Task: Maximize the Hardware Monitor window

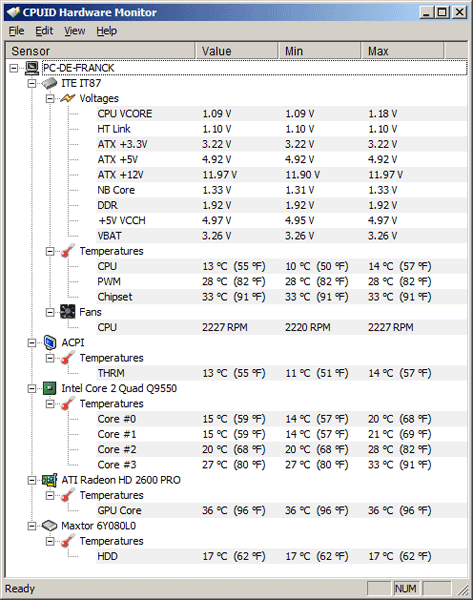Action: 442,12
